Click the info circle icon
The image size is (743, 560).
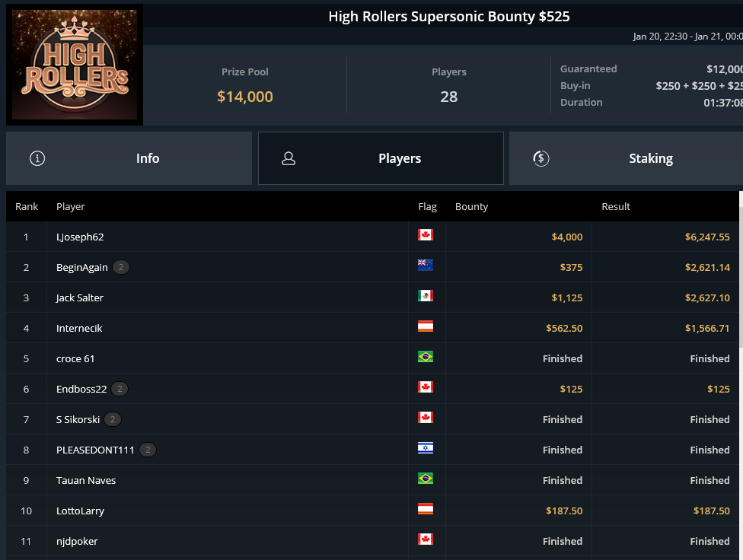(37, 158)
